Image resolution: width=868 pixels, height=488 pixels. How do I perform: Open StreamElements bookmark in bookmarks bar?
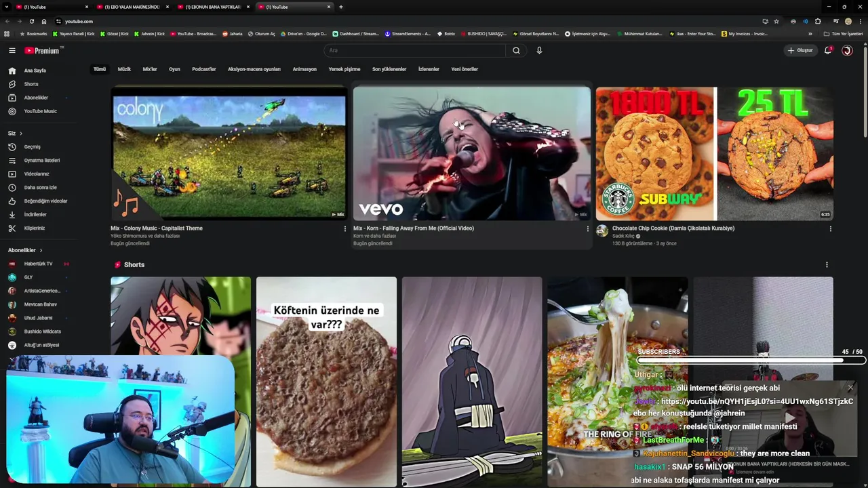[408, 34]
